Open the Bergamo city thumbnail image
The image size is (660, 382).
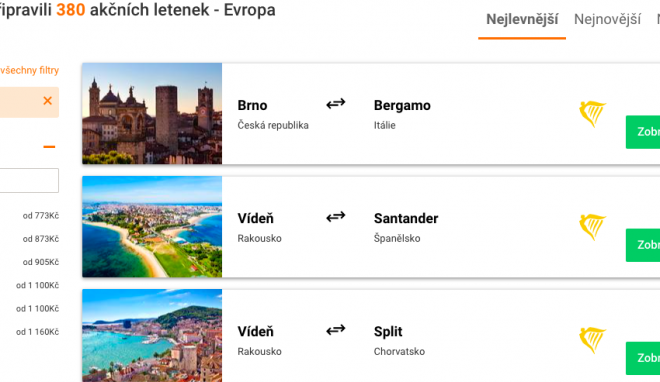(152, 114)
